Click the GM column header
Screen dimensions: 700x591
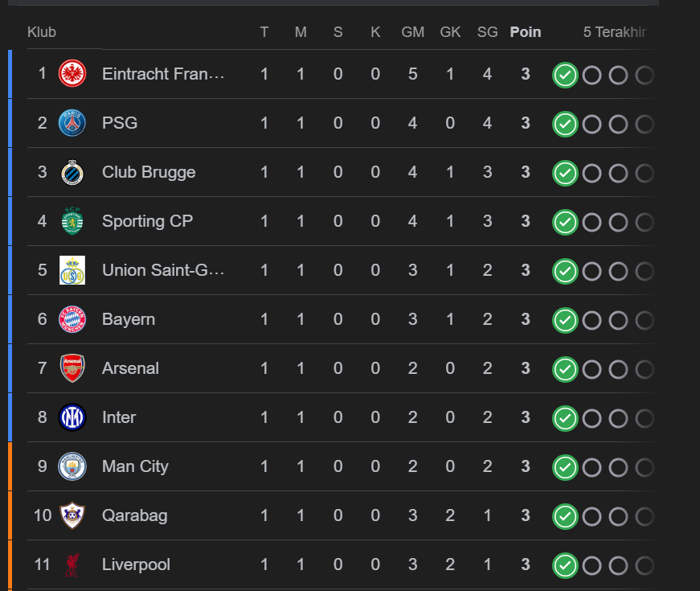point(412,32)
